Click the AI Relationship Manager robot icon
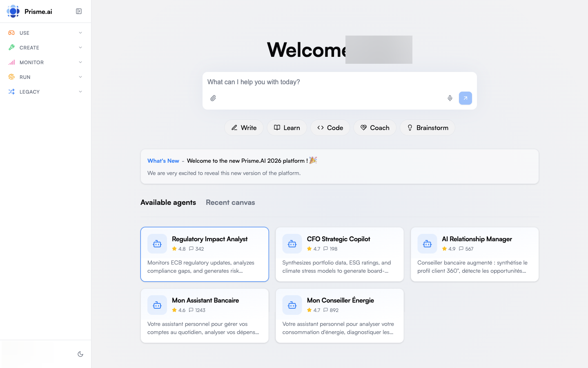588x368 pixels. [x=427, y=244]
